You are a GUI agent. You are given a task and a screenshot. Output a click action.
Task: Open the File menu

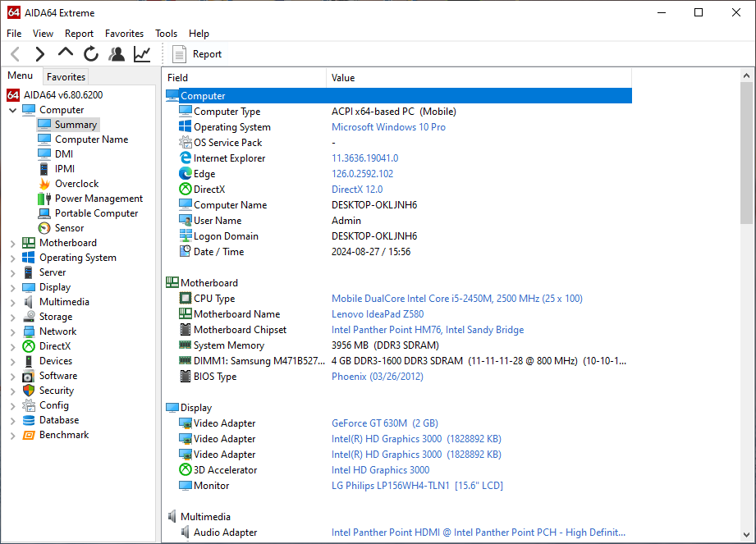tap(14, 34)
